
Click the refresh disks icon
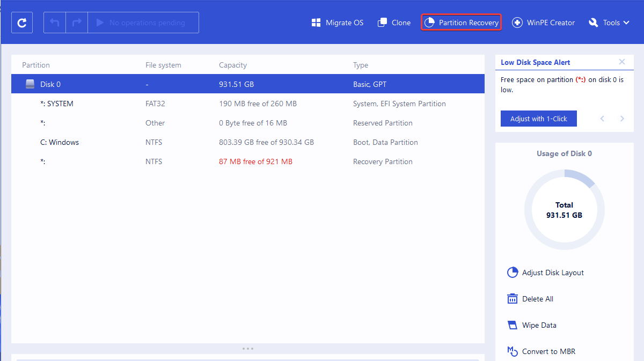point(21,22)
